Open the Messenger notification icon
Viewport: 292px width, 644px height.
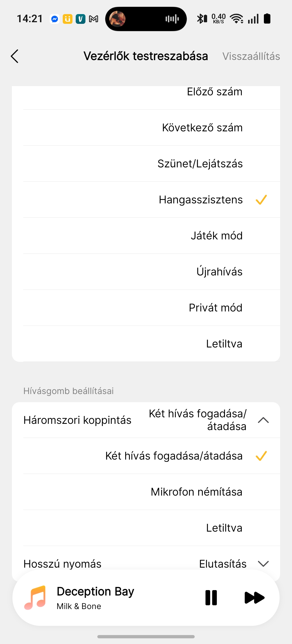[x=55, y=19]
